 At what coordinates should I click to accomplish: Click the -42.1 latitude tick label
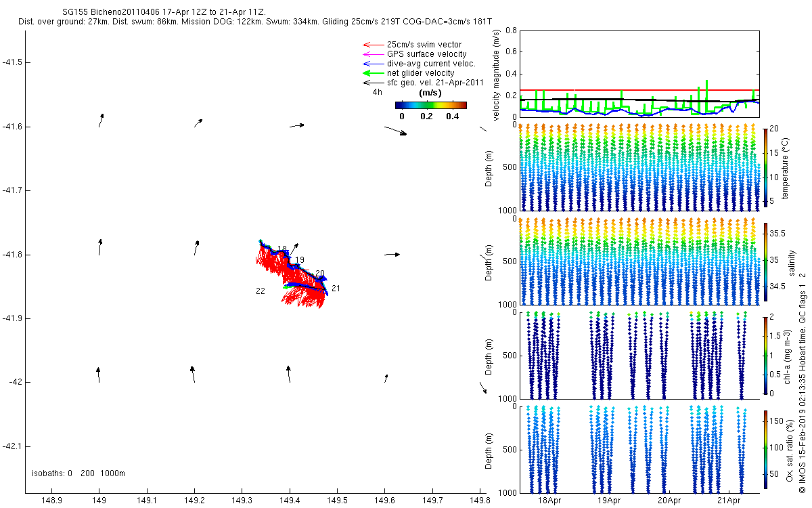(12, 446)
